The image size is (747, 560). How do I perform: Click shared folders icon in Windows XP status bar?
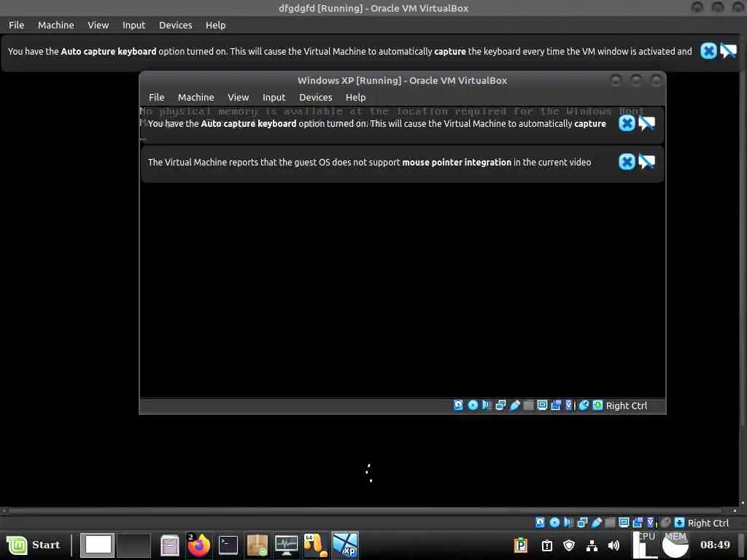point(528,405)
